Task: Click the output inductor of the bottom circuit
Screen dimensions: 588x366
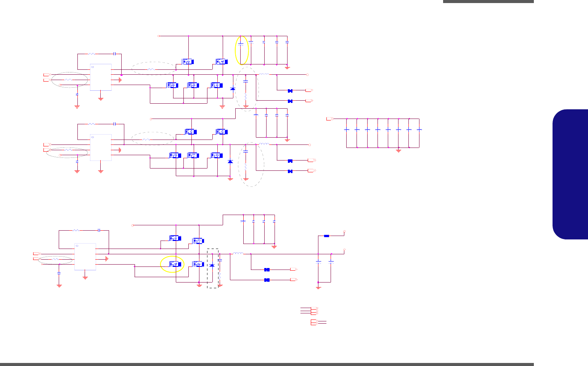Action: click(238, 254)
